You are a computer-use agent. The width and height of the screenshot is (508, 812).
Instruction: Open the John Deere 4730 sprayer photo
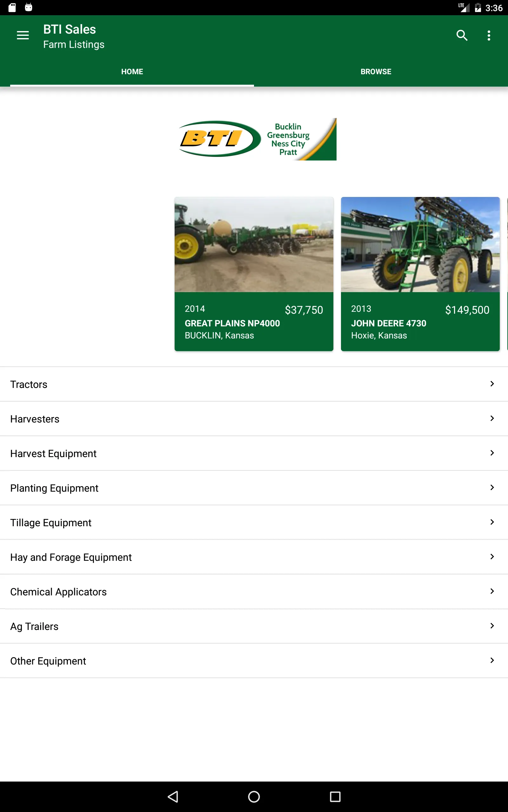[x=420, y=244]
